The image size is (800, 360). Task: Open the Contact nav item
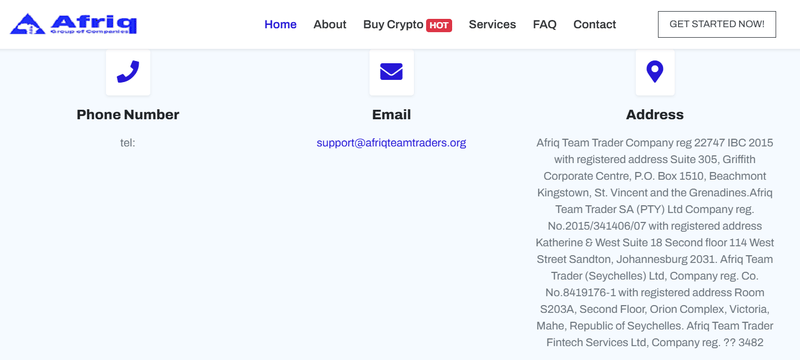coord(594,24)
